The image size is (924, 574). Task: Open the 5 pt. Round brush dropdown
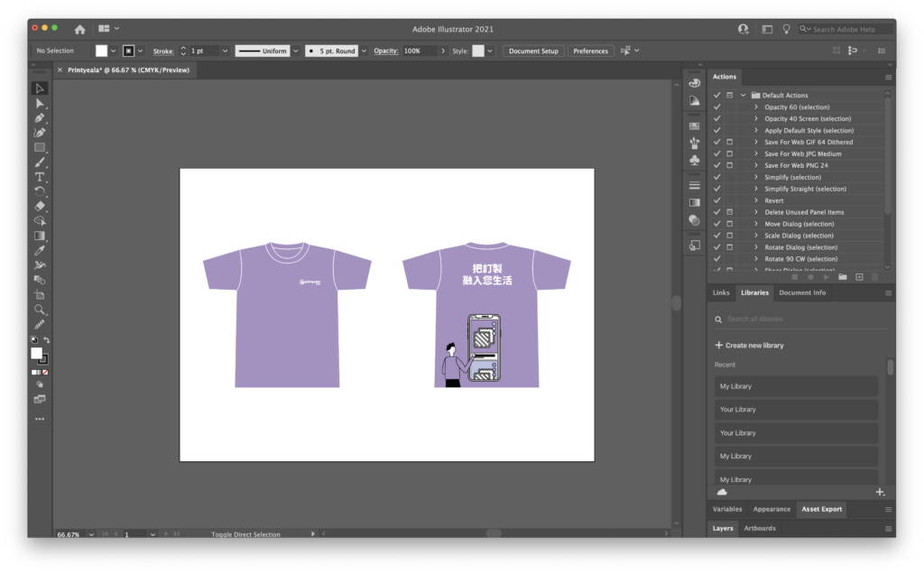pyautogui.click(x=365, y=51)
